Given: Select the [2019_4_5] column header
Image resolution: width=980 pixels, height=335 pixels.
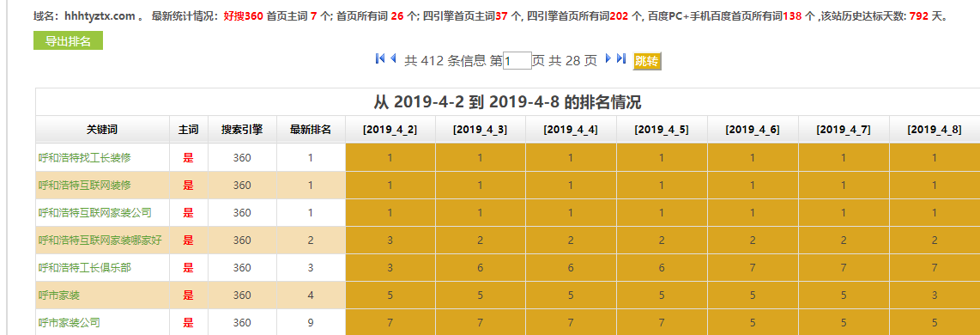Looking at the screenshot, I should (662, 130).
